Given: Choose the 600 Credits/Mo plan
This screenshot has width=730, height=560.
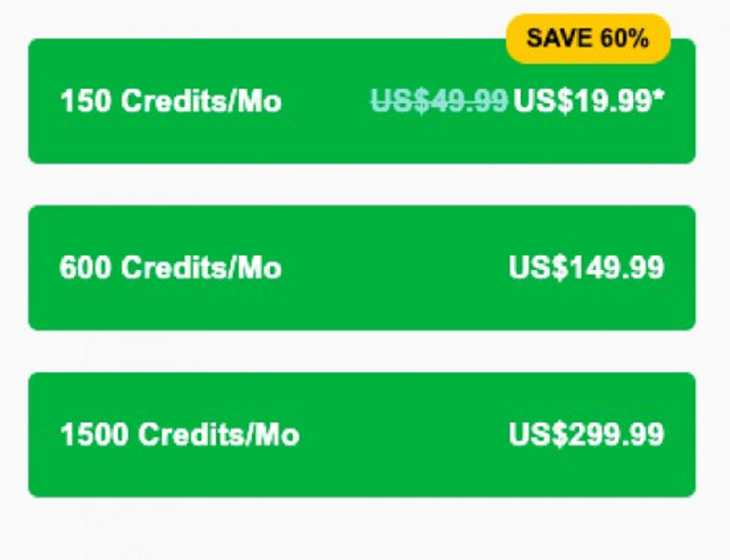Looking at the screenshot, I should (x=361, y=268).
